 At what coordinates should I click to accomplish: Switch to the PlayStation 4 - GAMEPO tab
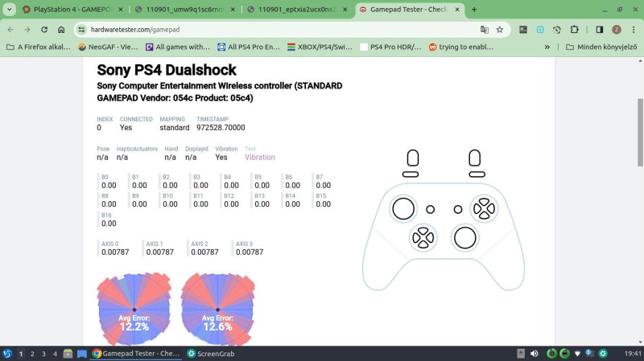click(72, 9)
